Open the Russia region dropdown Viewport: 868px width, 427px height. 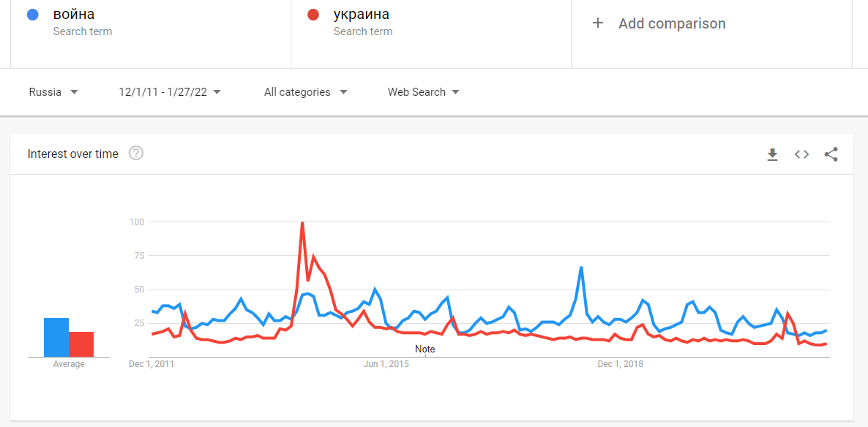(53, 92)
